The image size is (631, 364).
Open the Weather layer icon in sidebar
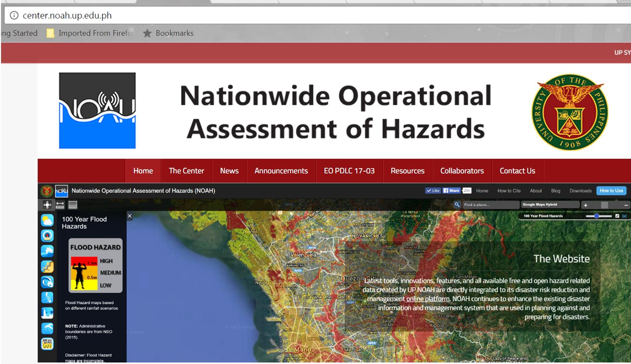(47, 220)
